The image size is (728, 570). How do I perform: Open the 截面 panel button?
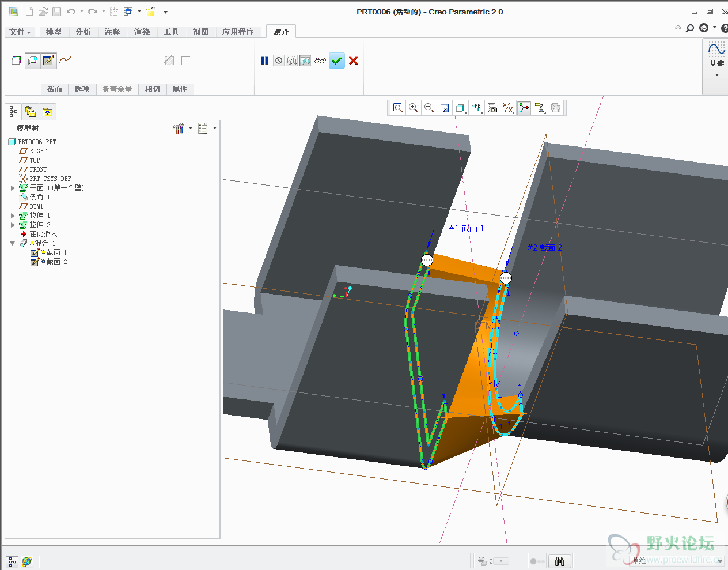point(55,89)
